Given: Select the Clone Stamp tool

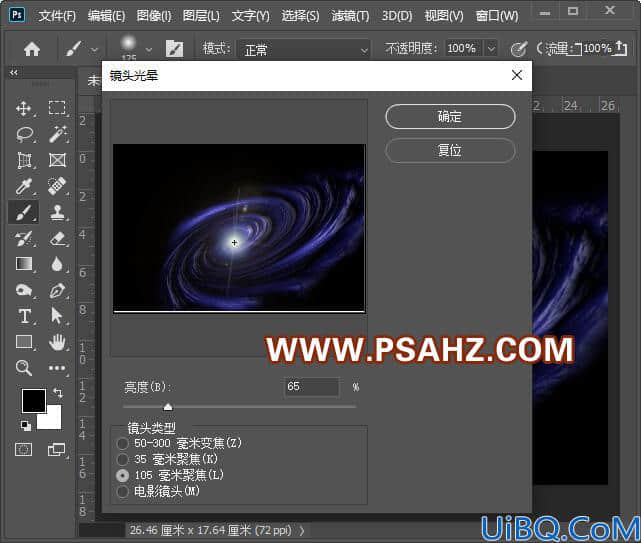Looking at the screenshot, I should (x=57, y=212).
